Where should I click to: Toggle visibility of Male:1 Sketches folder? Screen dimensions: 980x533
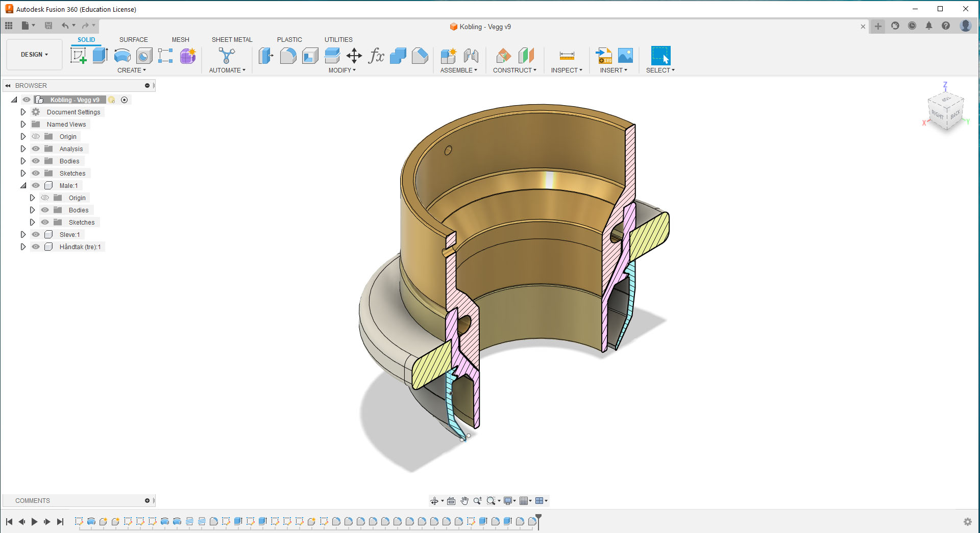45,222
